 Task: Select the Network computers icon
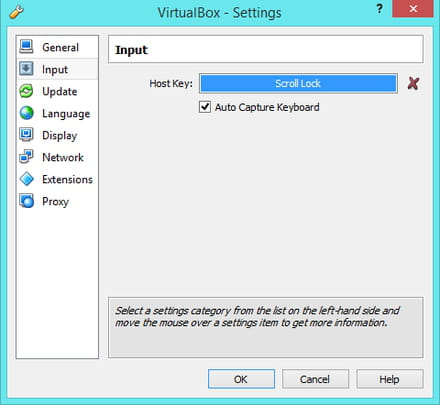(x=26, y=157)
